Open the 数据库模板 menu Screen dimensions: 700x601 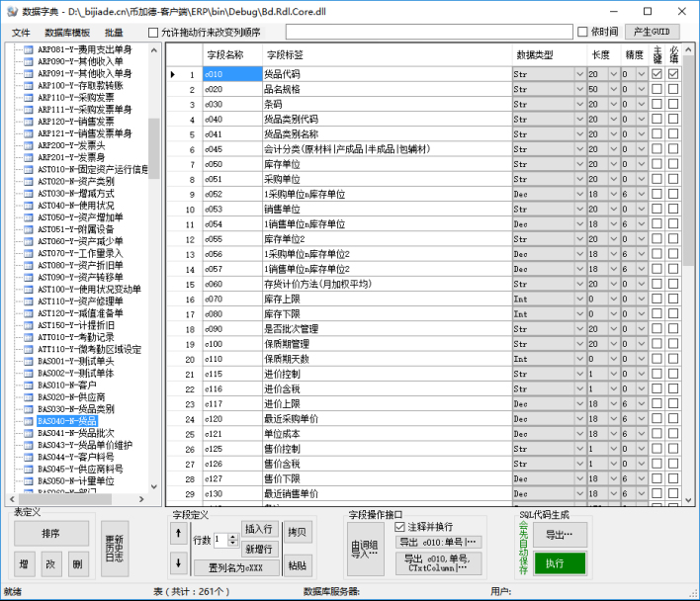pos(67,33)
